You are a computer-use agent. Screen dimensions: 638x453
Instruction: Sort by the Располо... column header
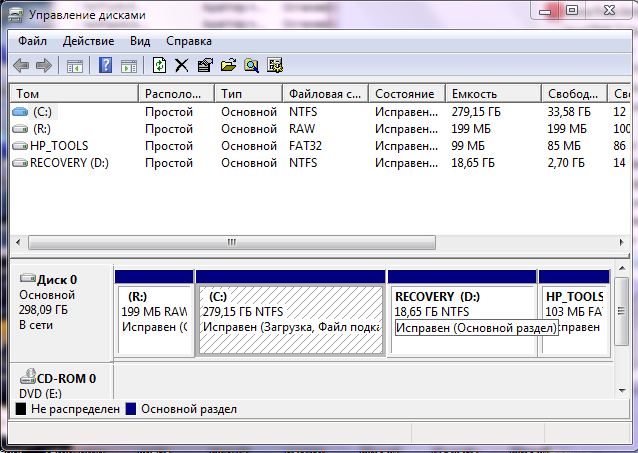click(176, 94)
